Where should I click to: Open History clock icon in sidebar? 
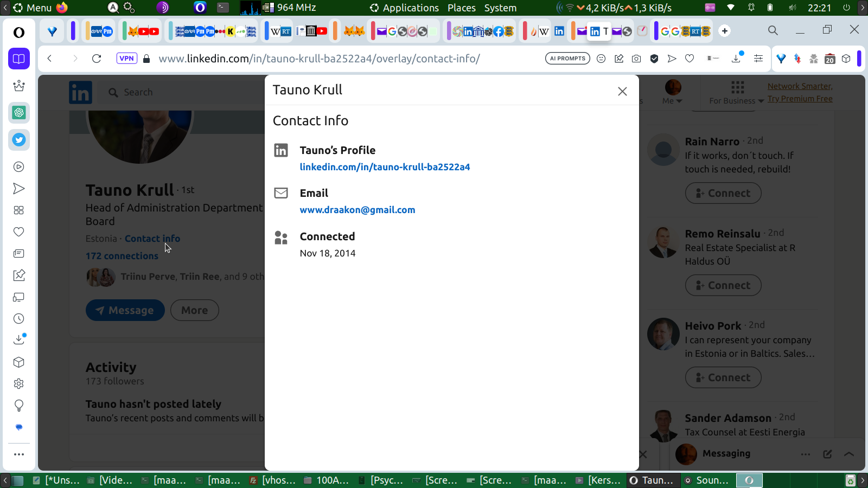(19, 319)
